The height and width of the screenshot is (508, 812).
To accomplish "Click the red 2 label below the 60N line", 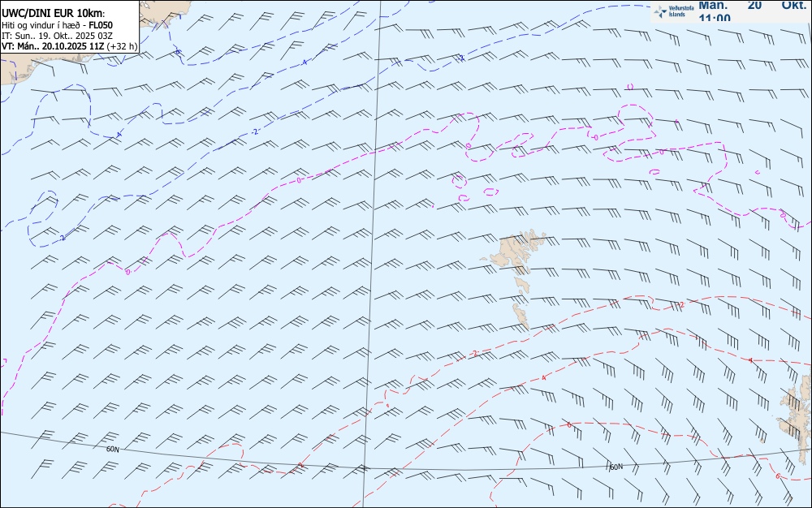I will (301, 465).
